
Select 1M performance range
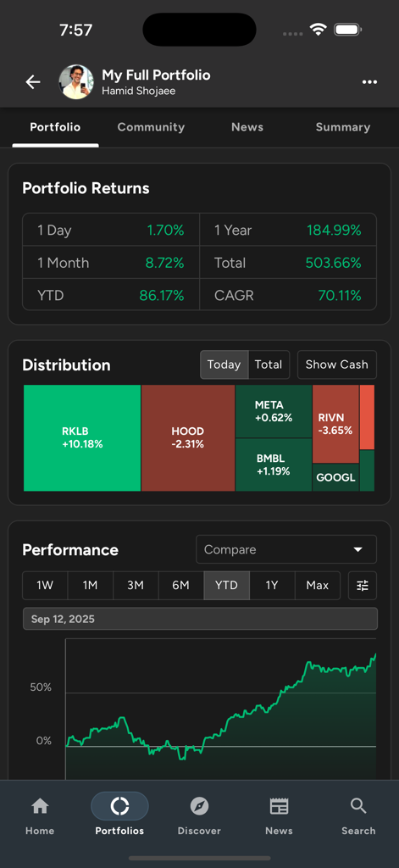(90, 585)
